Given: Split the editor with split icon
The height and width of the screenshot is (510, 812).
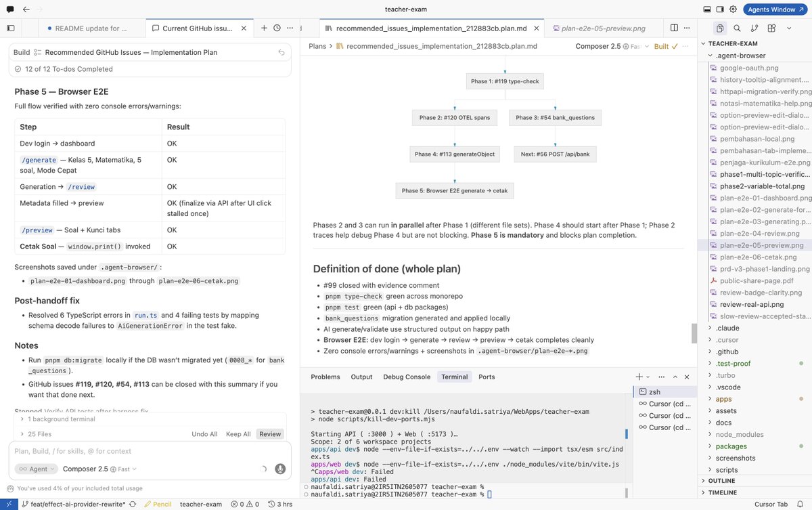Looking at the screenshot, I should [674, 28].
